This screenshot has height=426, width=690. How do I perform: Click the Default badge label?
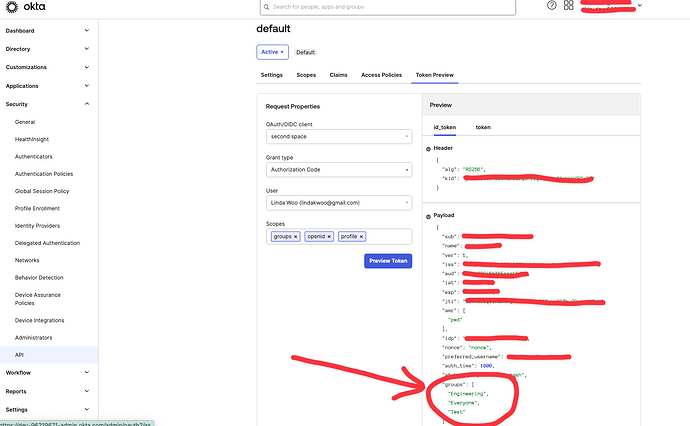click(305, 52)
